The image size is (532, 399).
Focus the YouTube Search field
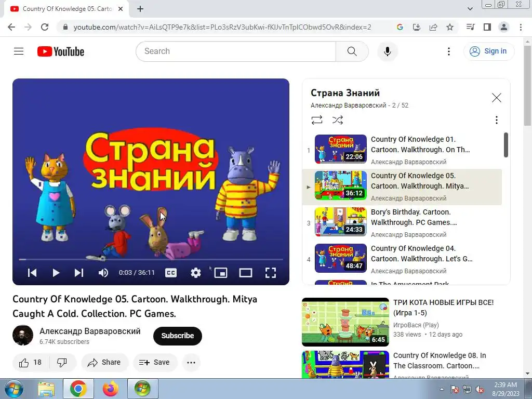[236, 51]
